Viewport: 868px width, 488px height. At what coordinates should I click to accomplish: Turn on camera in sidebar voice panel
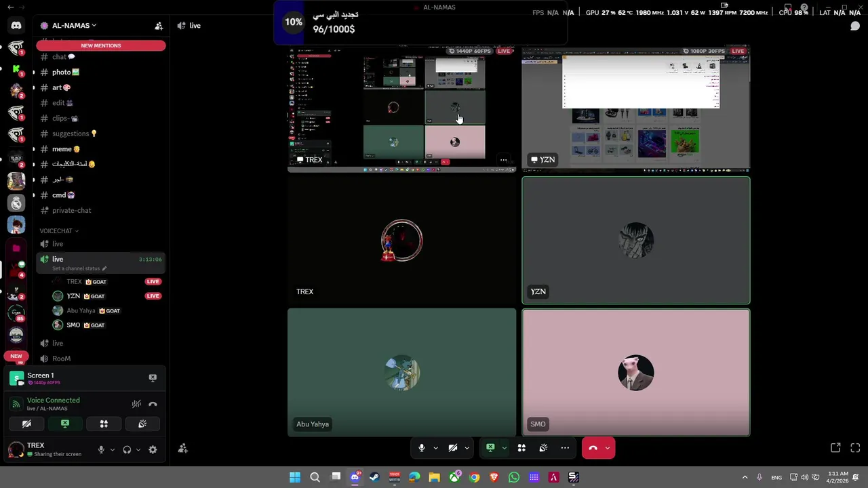[26, 424]
